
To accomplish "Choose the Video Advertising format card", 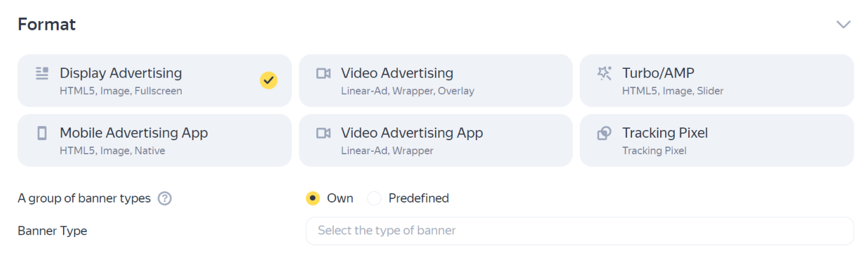I will click(x=436, y=80).
